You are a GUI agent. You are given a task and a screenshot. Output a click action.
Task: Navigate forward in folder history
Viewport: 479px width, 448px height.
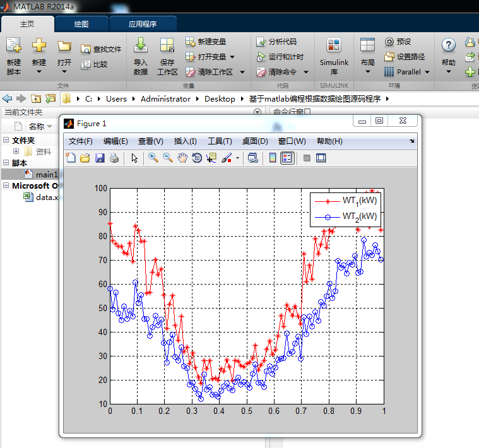21,98
